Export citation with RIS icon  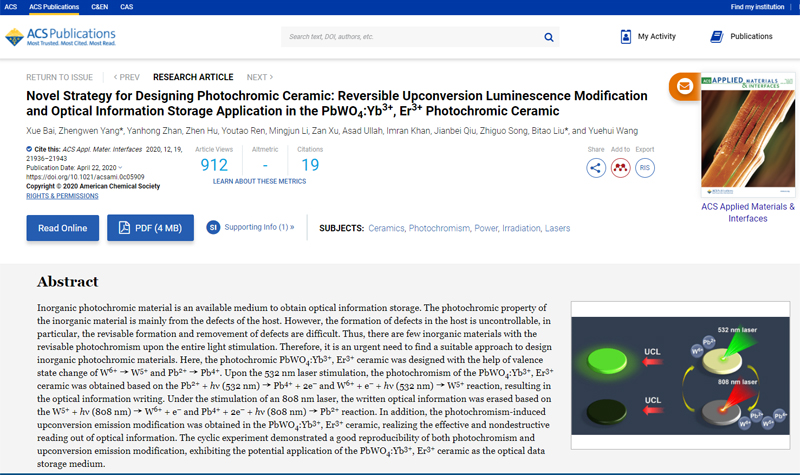point(645,168)
